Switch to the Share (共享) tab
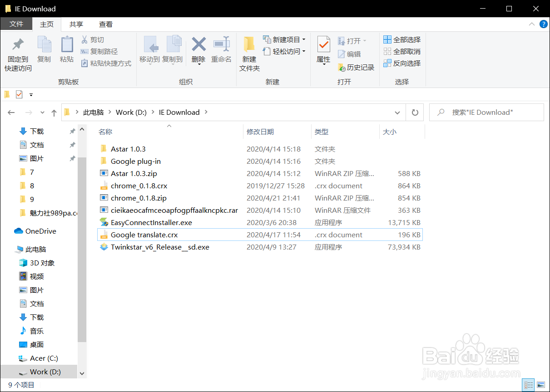The width and height of the screenshot is (550, 392). 76,24
